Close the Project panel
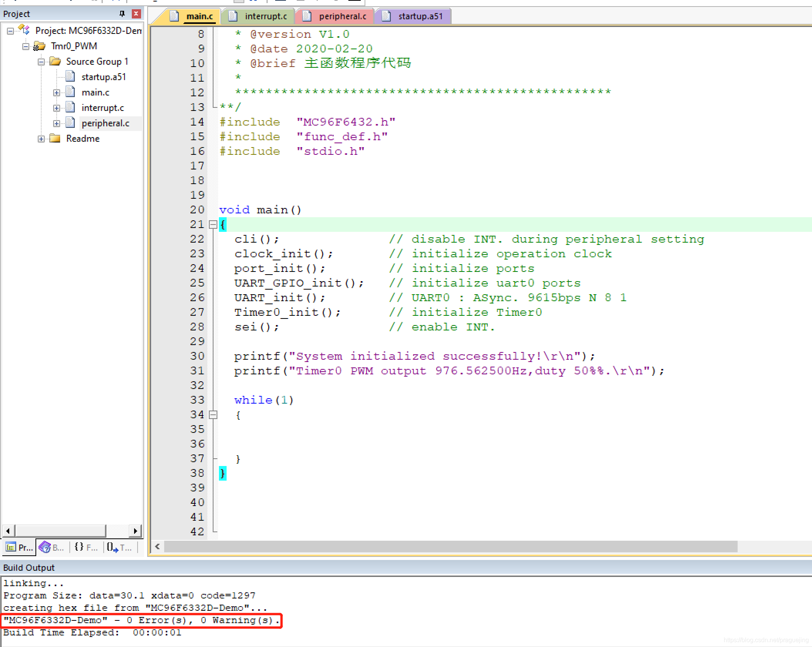Screen dimensions: 812x647 pos(136,14)
